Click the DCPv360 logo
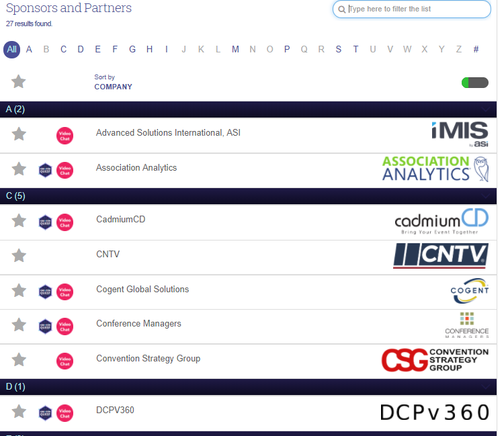 (x=435, y=412)
